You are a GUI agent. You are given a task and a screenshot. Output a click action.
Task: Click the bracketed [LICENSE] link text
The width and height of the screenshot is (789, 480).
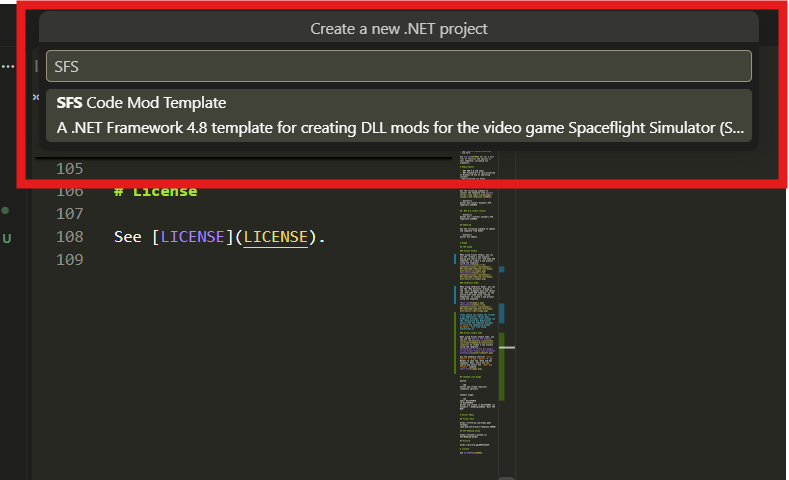tap(193, 237)
